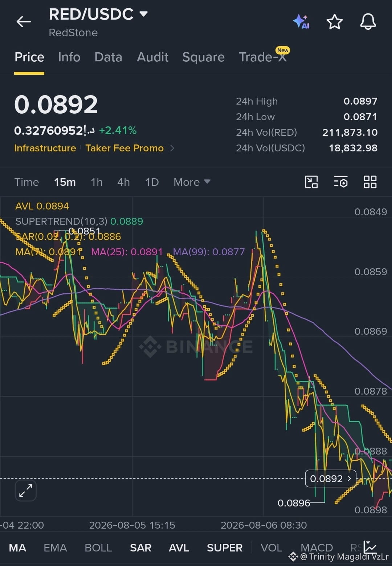The image size is (392, 566).
Task: Switch to the Info tab
Action: [x=69, y=57]
